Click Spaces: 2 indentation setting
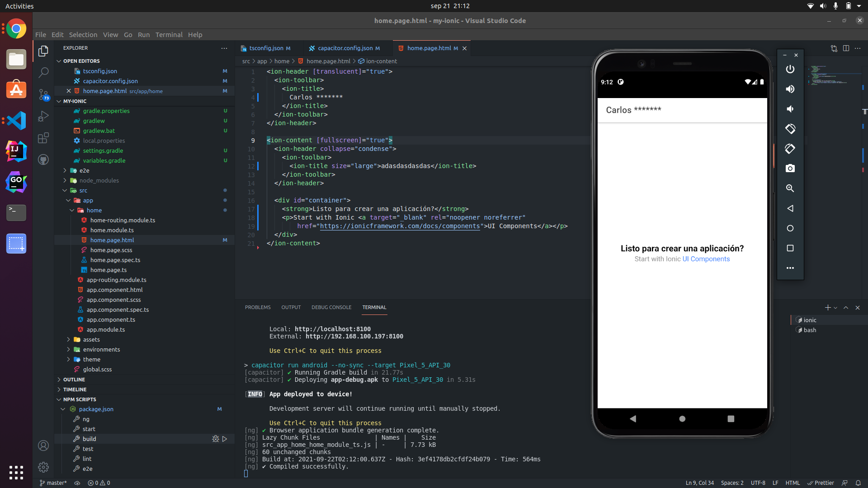This screenshot has height=488, width=868. [732, 483]
